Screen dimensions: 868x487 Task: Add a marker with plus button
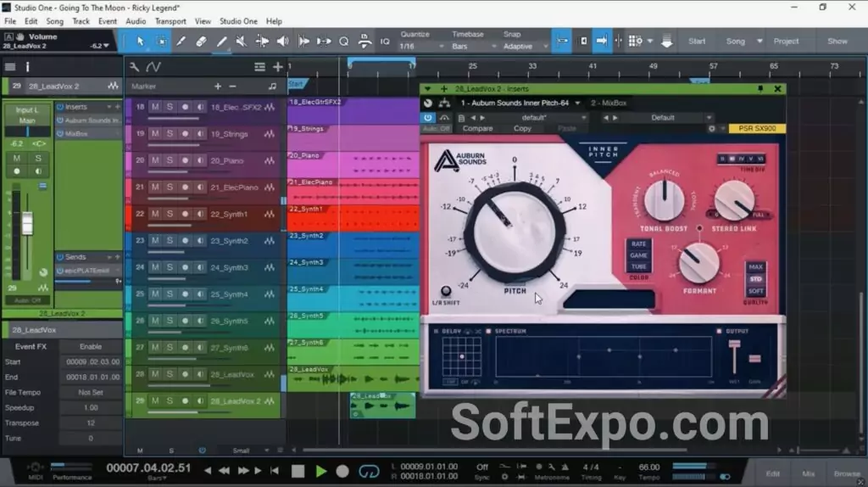(218, 87)
